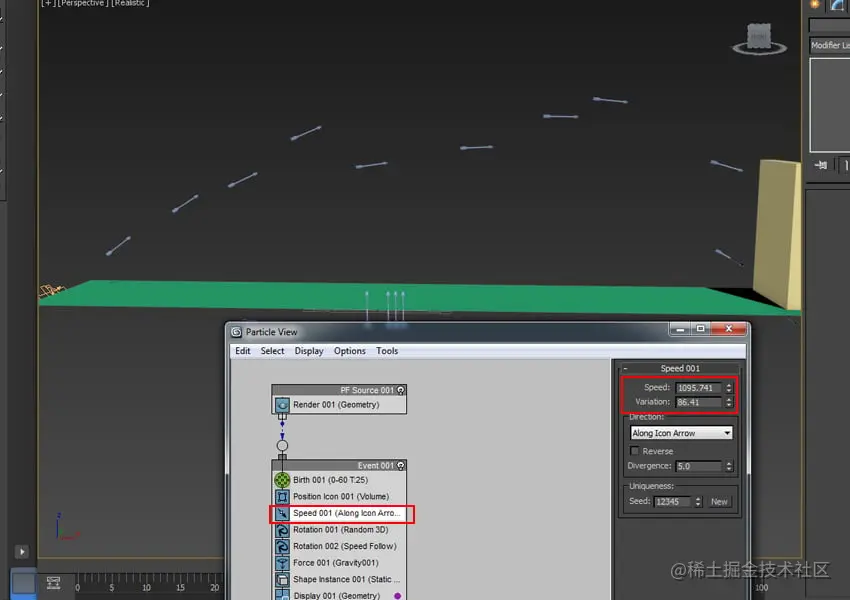Play the animation with the play button

[x=22, y=552]
